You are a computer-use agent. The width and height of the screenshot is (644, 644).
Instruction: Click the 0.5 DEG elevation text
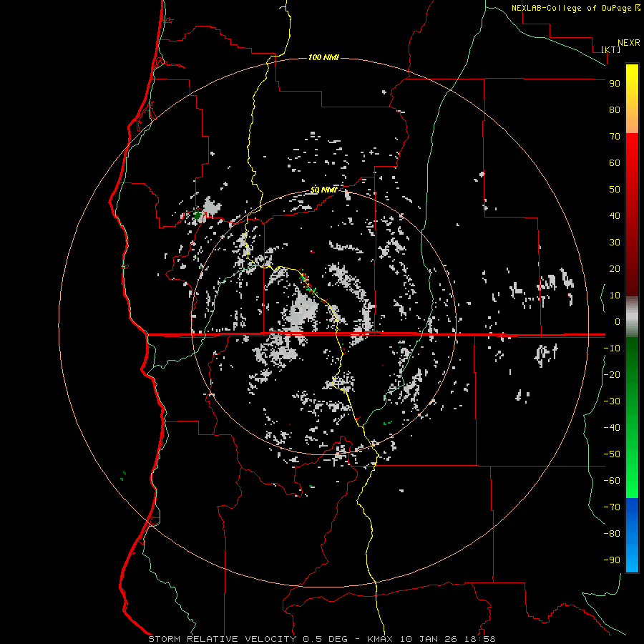[326, 639]
